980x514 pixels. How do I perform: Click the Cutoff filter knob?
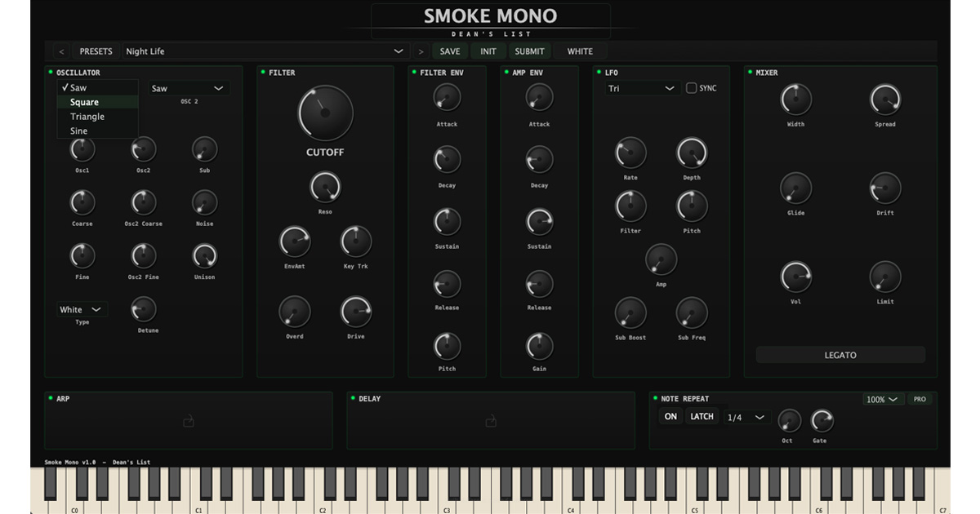click(x=326, y=114)
